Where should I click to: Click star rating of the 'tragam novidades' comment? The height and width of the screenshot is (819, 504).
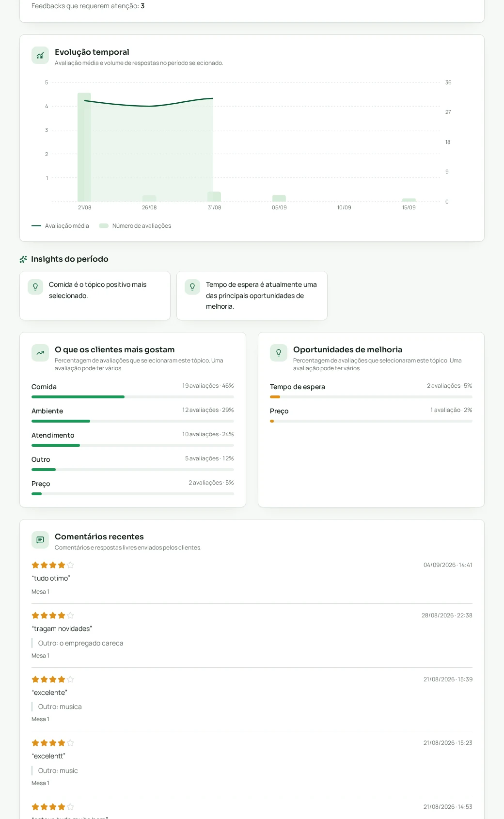tap(53, 615)
